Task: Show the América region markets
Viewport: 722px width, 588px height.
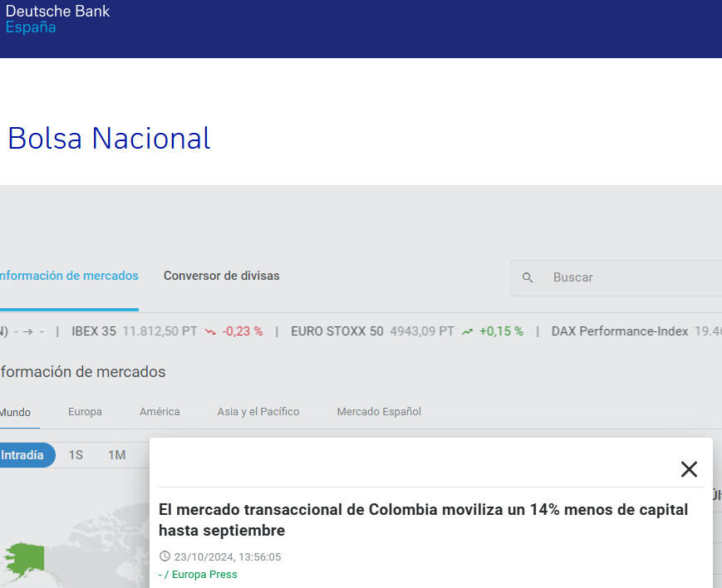Action: coord(160,412)
